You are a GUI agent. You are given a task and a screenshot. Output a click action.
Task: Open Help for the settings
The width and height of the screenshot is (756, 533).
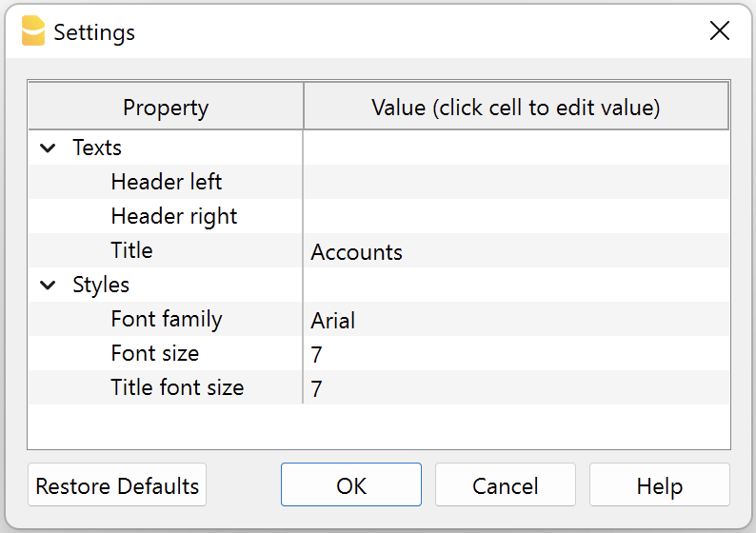[659, 486]
